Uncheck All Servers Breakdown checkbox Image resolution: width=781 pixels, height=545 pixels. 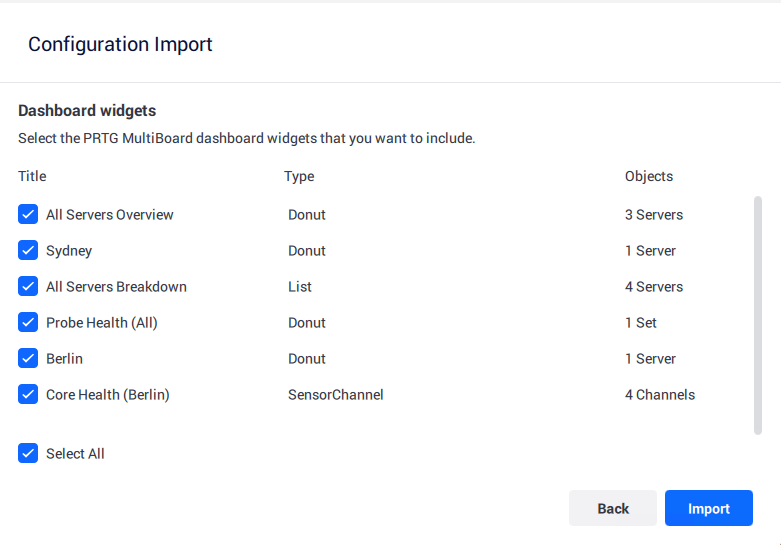click(x=28, y=286)
